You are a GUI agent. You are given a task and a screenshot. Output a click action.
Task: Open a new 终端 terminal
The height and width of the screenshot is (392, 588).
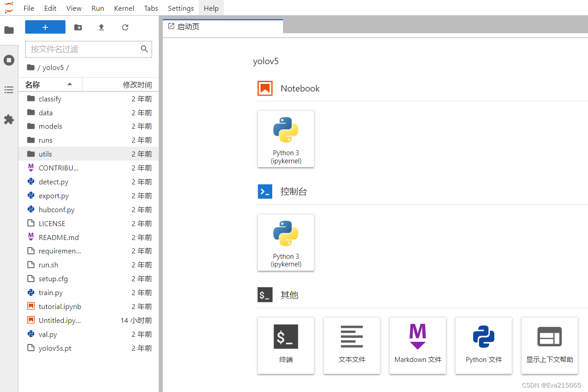point(286,346)
